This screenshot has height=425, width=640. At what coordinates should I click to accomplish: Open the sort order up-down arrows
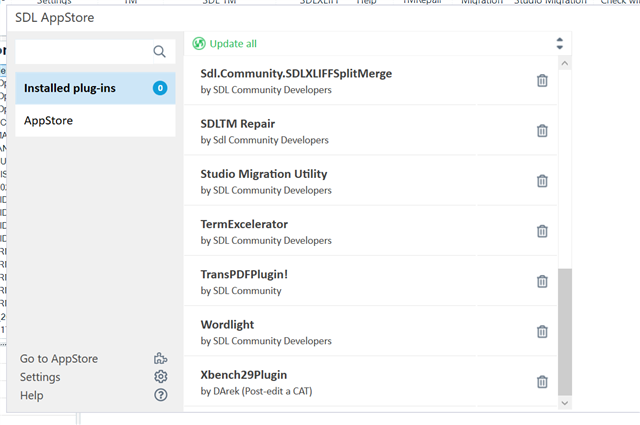tap(560, 43)
